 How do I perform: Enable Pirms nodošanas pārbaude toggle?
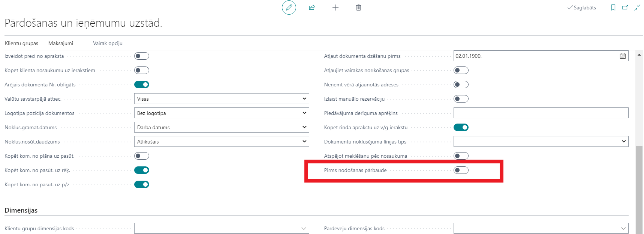pos(461,170)
